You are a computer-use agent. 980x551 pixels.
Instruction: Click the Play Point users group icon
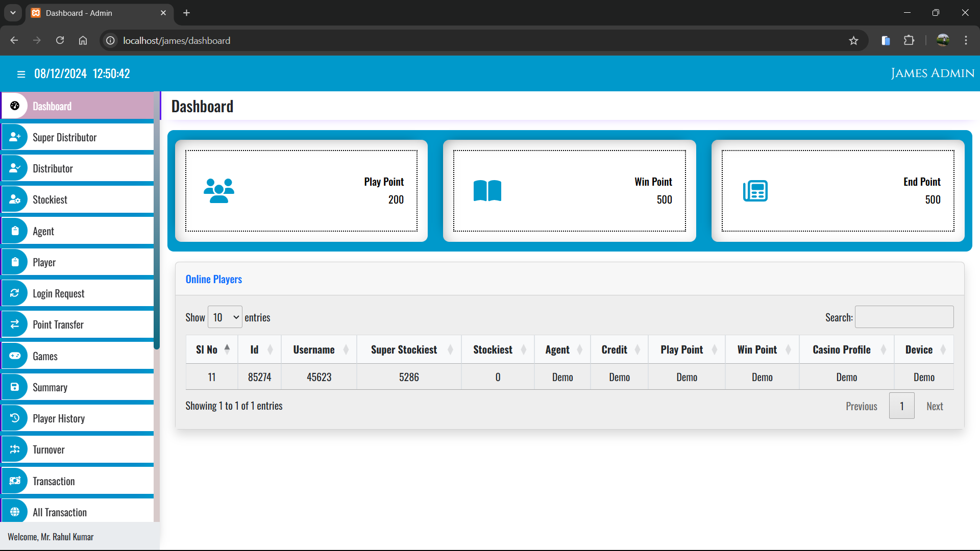[x=219, y=191]
